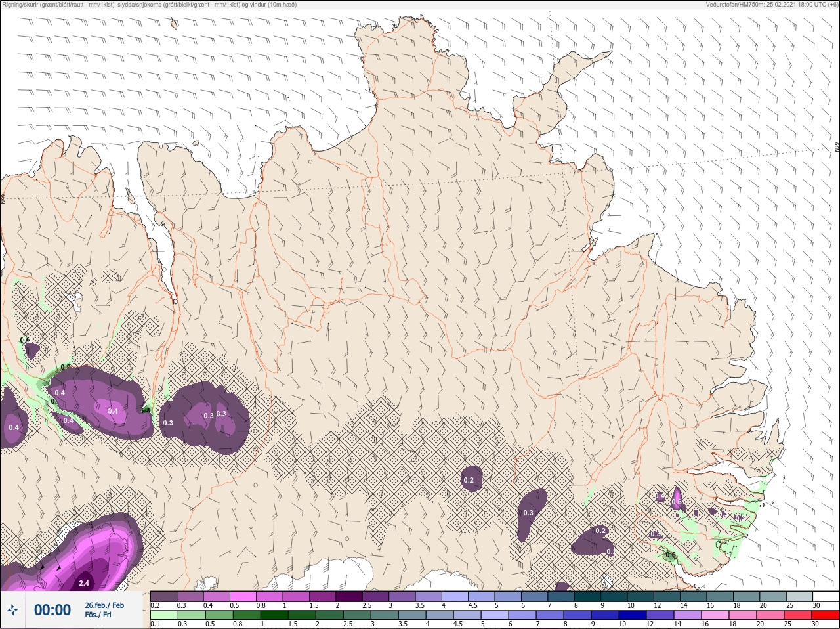
Task: Click the legend number 4.5 under the purple top scale
Action: click(472, 605)
